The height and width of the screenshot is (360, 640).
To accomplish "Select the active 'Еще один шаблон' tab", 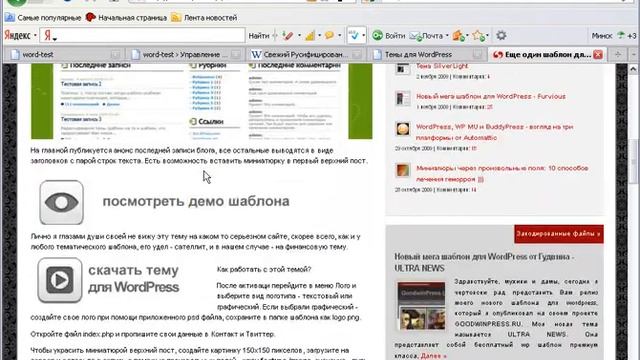I will [547, 54].
